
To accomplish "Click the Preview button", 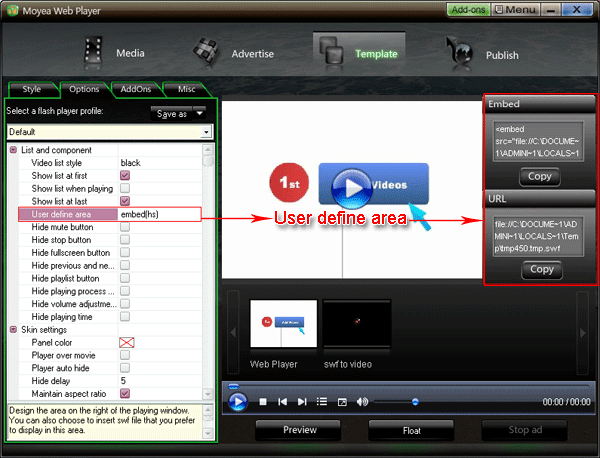I will [x=300, y=430].
